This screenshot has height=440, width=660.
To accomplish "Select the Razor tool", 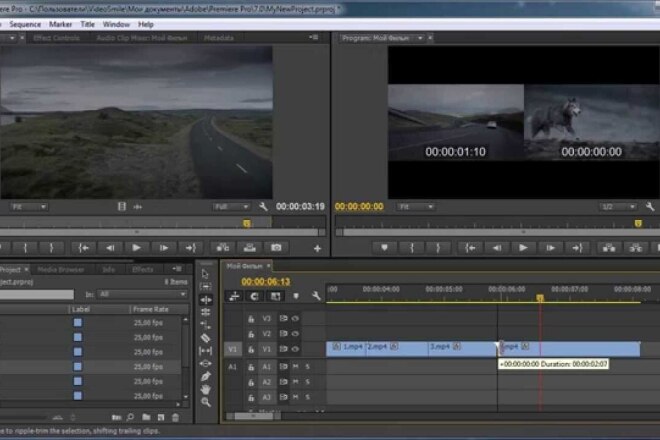I will [x=205, y=338].
